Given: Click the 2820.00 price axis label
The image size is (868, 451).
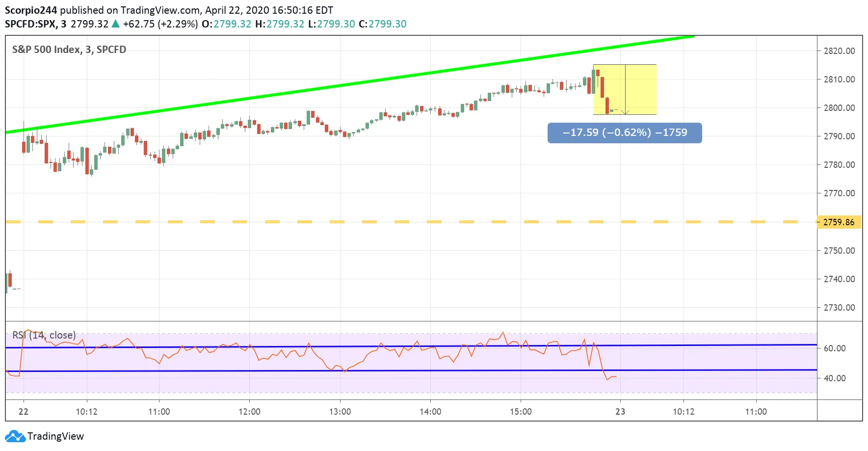Looking at the screenshot, I should pyautogui.click(x=839, y=51).
